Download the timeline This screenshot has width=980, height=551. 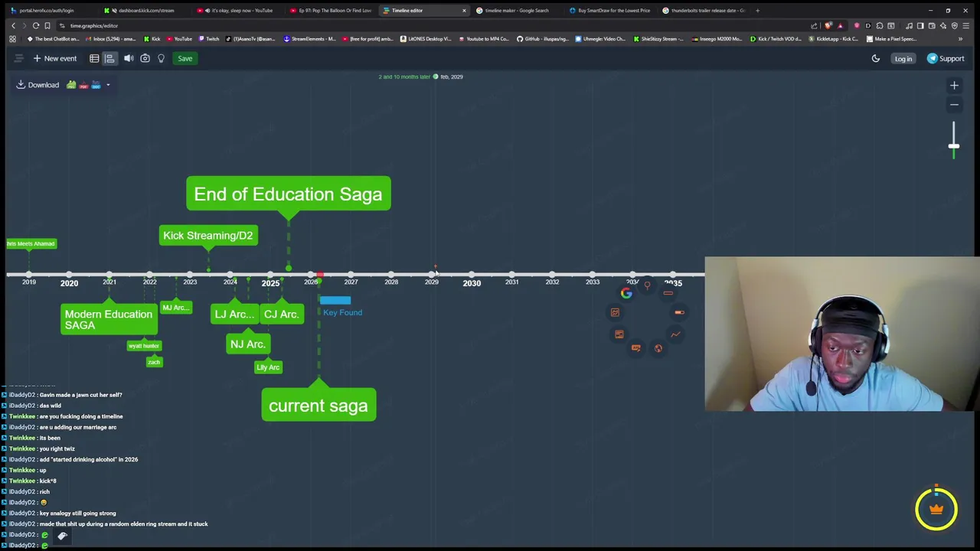(38, 85)
